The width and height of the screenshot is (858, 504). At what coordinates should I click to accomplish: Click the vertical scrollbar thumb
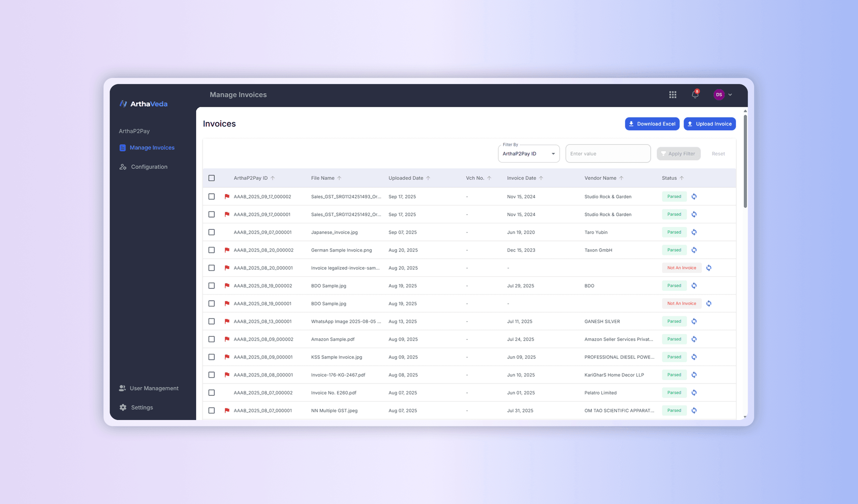tap(745, 161)
